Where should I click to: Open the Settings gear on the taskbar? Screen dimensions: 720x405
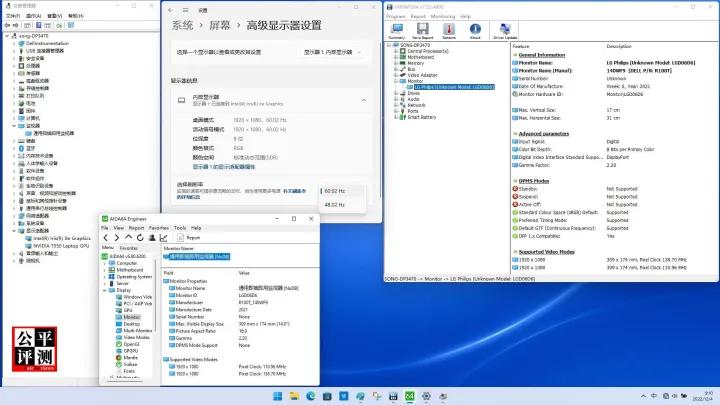(x=426, y=396)
